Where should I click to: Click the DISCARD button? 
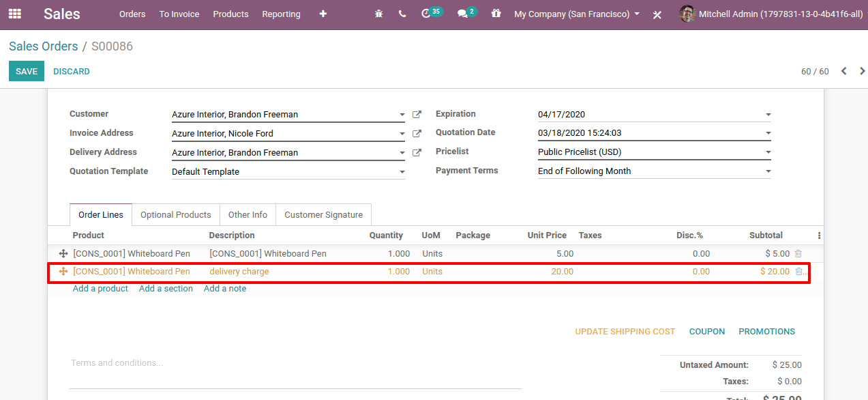(x=72, y=71)
